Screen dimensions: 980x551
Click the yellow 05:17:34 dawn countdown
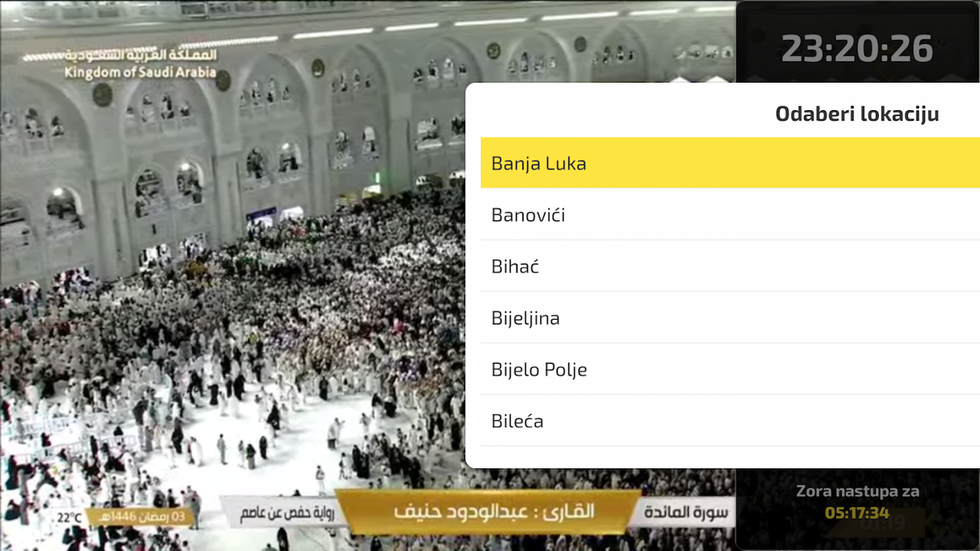[x=857, y=512]
